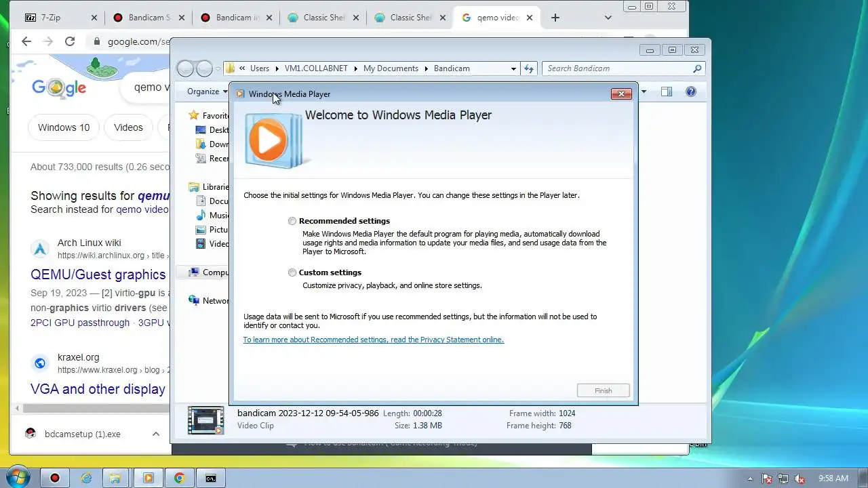Close the Windows Media Player dialog

click(x=621, y=94)
